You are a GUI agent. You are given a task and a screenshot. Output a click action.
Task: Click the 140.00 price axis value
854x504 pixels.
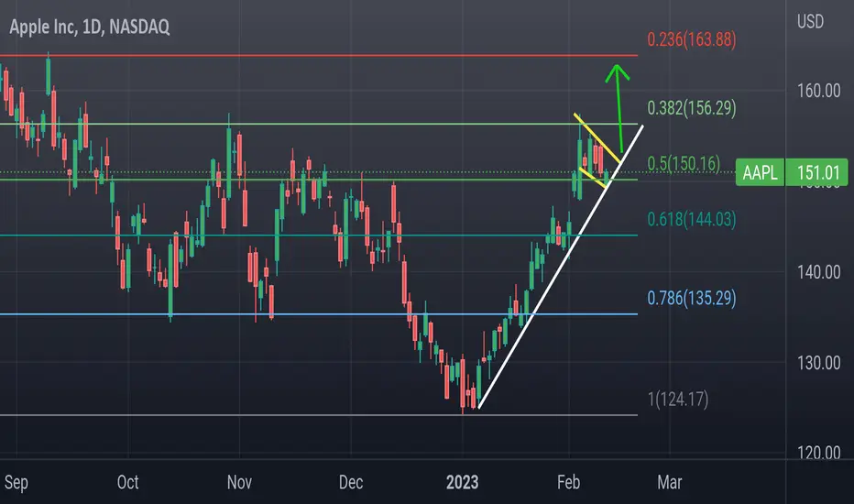[x=818, y=272]
